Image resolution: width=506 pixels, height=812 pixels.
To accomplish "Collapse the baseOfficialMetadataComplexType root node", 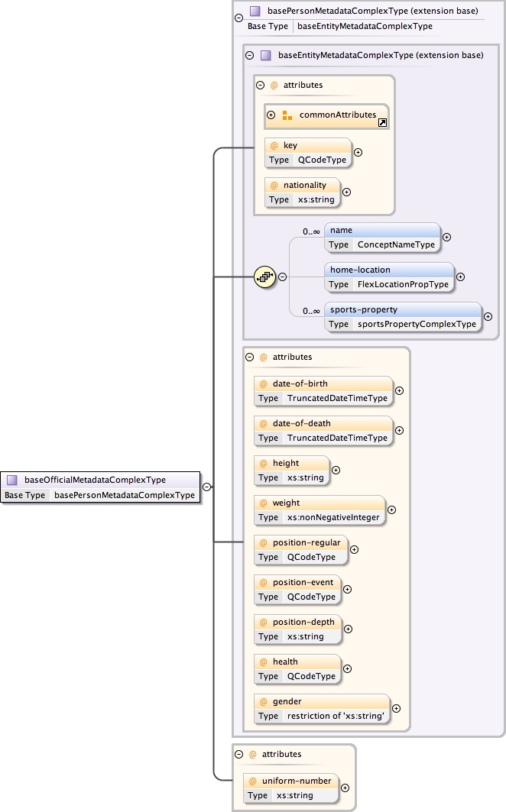I will (206, 486).
